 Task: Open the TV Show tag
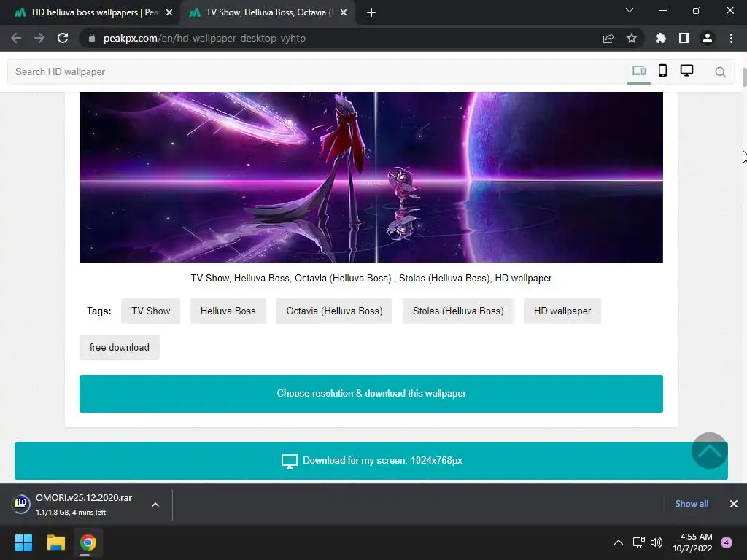point(150,311)
